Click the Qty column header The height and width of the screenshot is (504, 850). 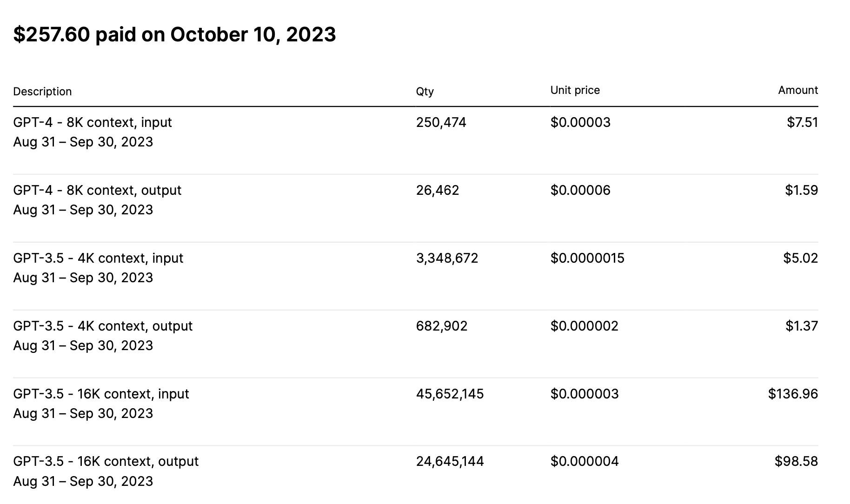point(425,92)
